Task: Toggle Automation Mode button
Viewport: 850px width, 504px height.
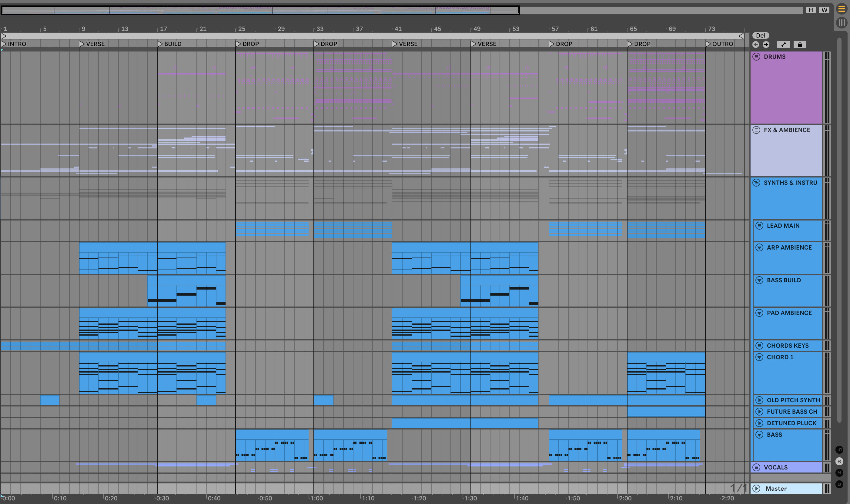Action: (x=783, y=45)
